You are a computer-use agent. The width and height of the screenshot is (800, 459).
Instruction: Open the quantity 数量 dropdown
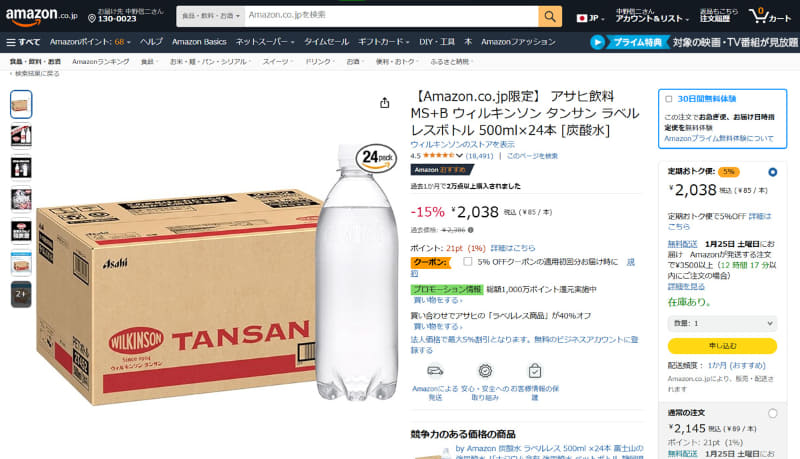722,323
